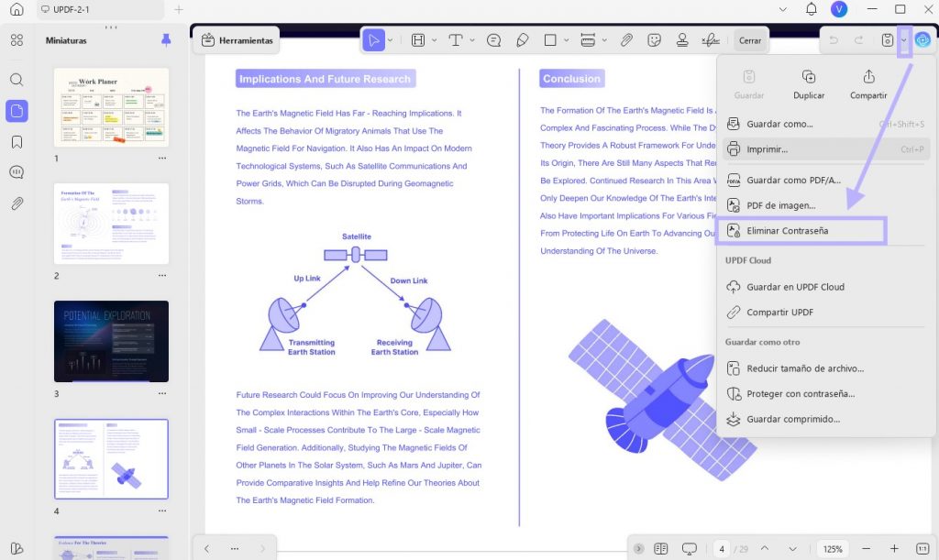Viewport: 939px width, 560px height.
Task: Pin the Miniaturas panel
Action: click(166, 40)
